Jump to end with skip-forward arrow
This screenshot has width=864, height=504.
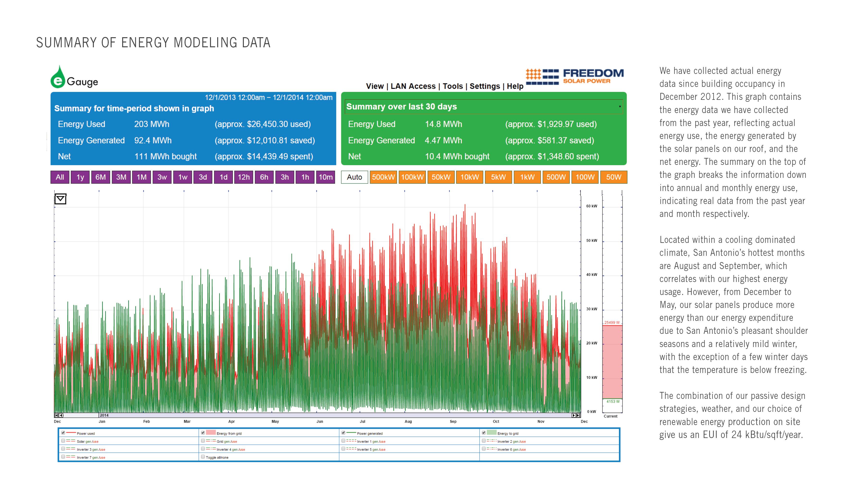coord(578,415)
